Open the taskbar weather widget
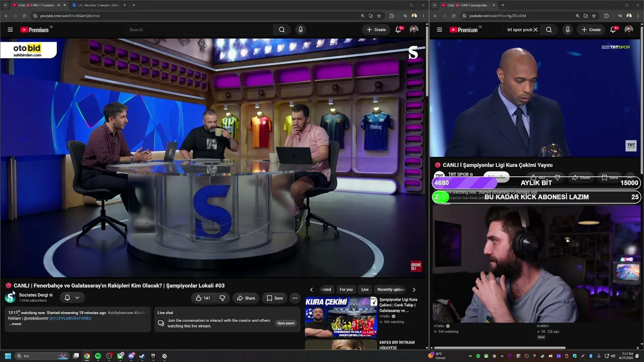This screenshot has height=362, width=644. [437, 356]
